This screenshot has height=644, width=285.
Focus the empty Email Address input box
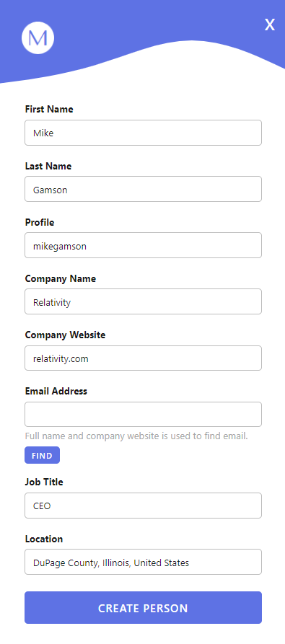pos(143,414)
